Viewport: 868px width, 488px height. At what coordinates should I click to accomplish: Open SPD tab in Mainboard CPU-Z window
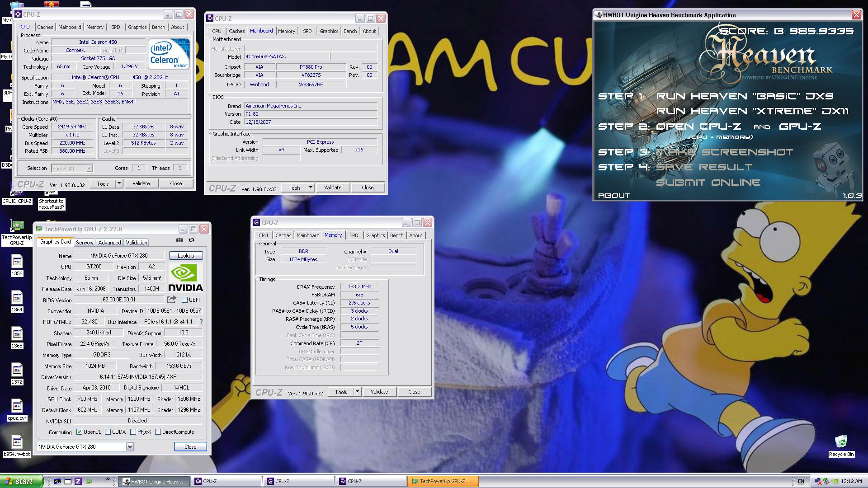(307, 31)
